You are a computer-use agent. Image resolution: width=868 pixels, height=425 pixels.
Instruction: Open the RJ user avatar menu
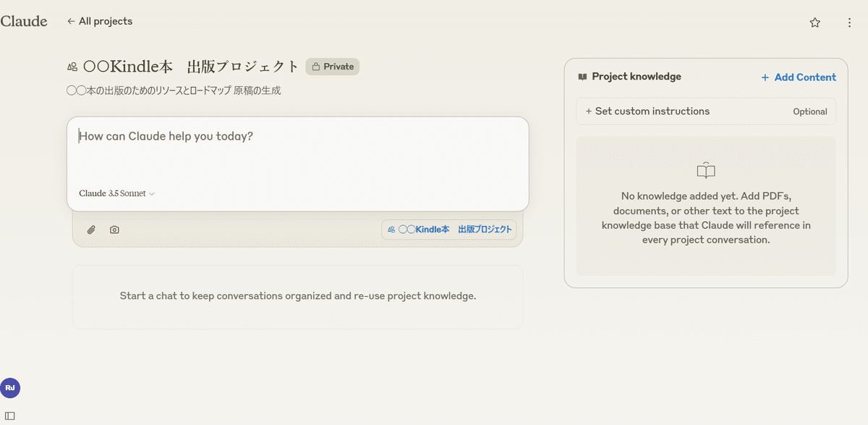[10, 388]
